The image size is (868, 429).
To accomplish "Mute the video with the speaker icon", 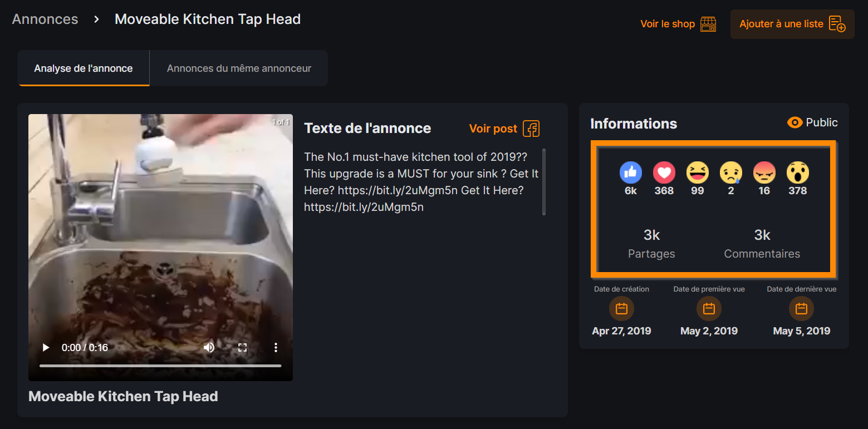I will click(x=209, y=348).
